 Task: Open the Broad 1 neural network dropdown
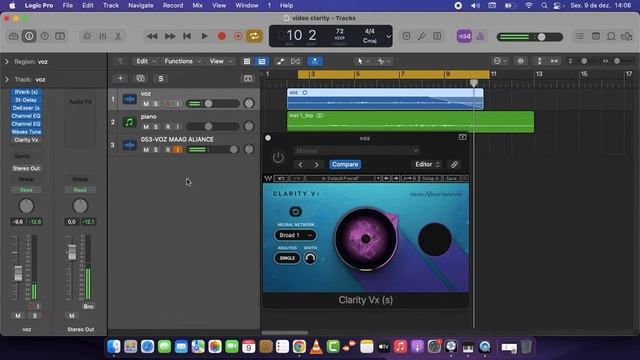pyautogui.click(x=296, y=235)
